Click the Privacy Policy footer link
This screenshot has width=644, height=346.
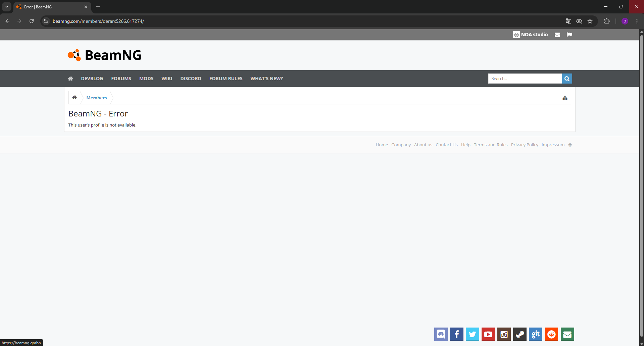pos(524,145)
